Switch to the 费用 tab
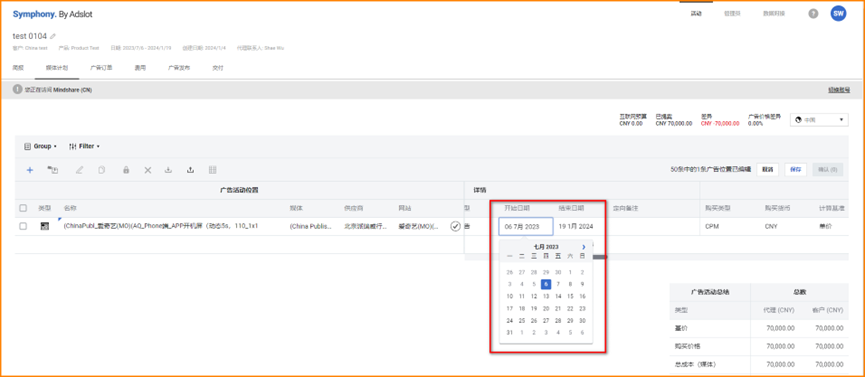 (x=140, y=68)
